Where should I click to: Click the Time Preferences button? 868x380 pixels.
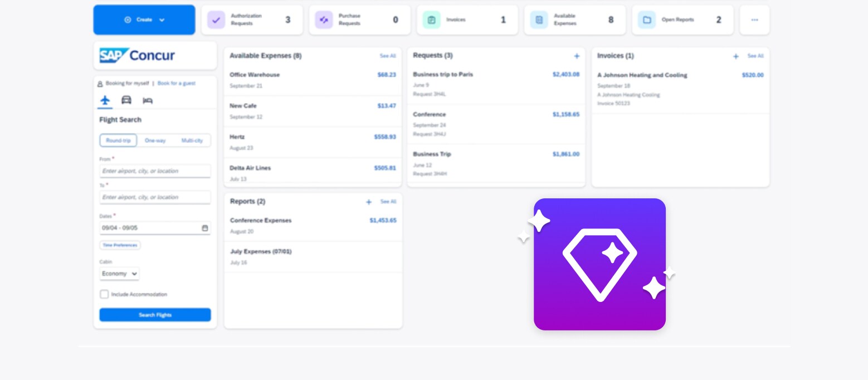click(120, 245)
